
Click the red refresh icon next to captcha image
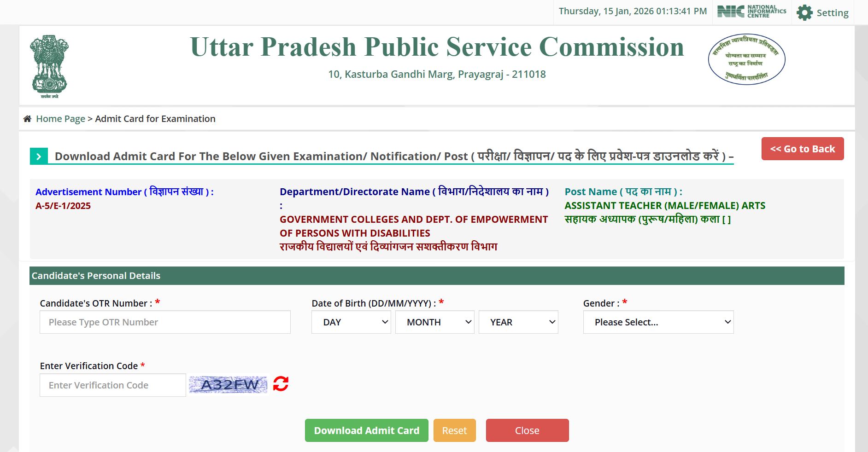(280, 383)
